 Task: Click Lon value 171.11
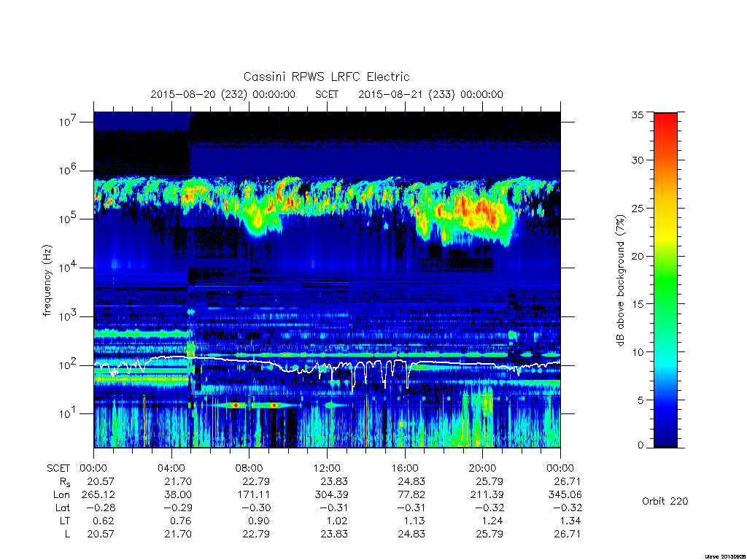[253, 495]
